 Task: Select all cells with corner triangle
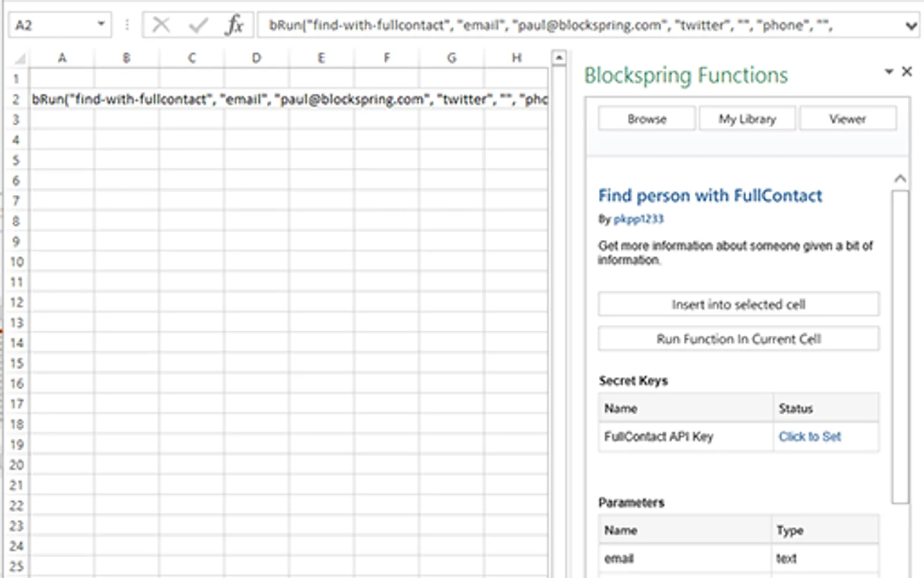19,58
